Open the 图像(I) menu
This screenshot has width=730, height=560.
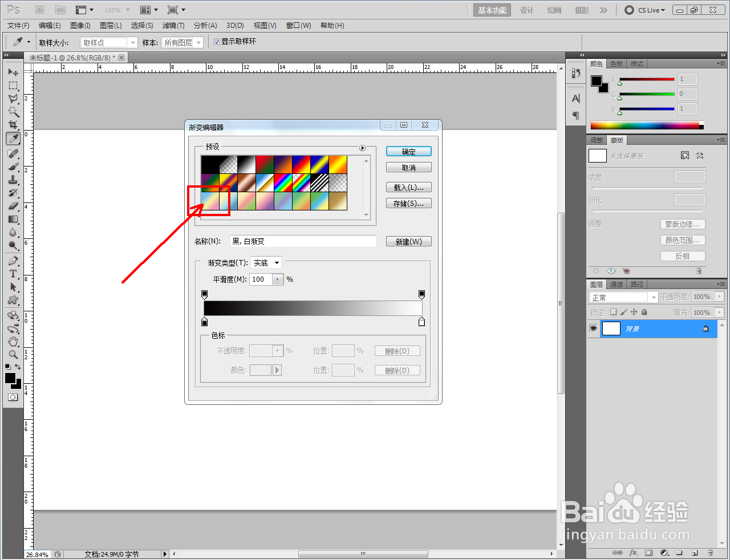pyautogui.click(x=80, y=26)
